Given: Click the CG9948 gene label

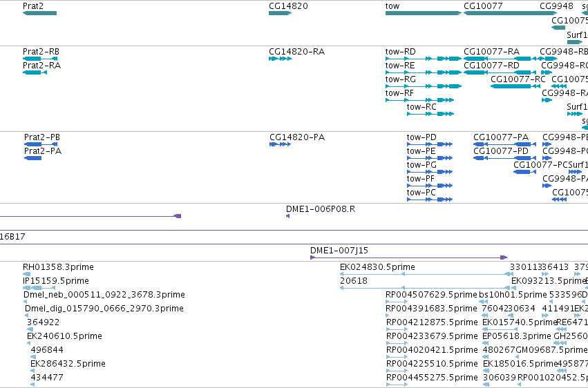Looking at the screenshot, I should [x=556, y=6].
